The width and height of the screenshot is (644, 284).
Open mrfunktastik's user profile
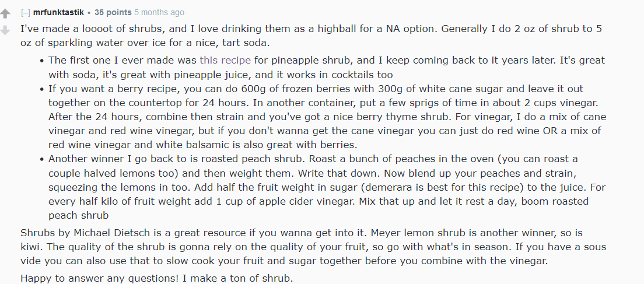(58, 12)
